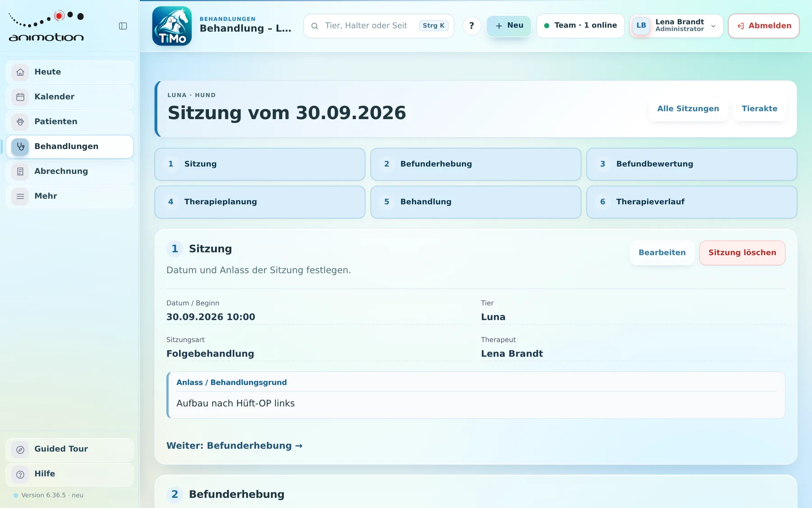Image resolution: width=812 pixels, height=508 pixels.
Task: Click the Hilfe question-circle icon
Action: [x=20, y=475]
